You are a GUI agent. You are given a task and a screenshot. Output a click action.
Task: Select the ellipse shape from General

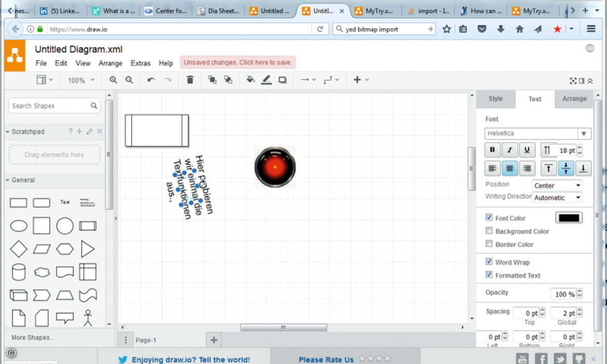click(19, 226)
